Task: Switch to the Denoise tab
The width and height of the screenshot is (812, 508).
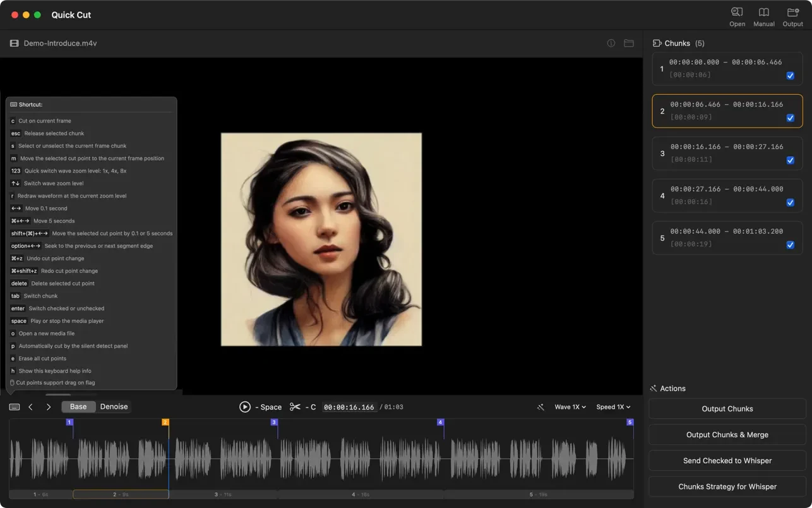Action: [x=114, y=407]
